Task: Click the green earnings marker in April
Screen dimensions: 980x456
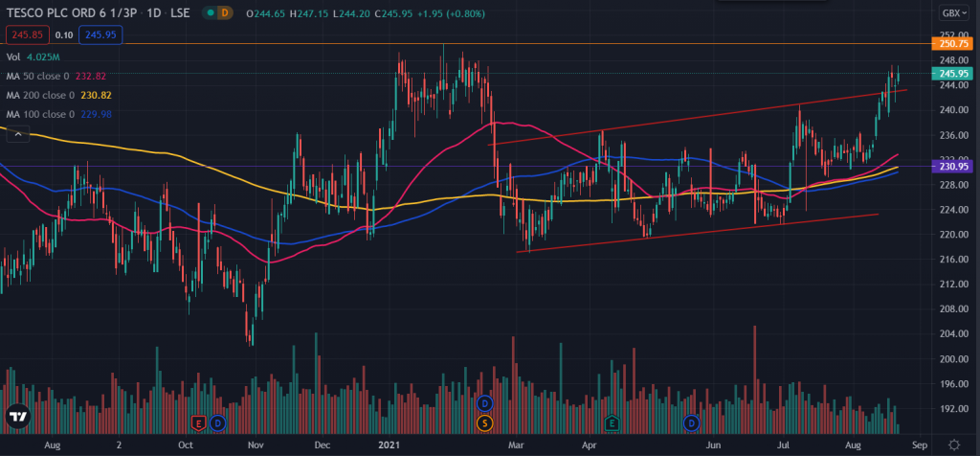Action: pos(612,423)
